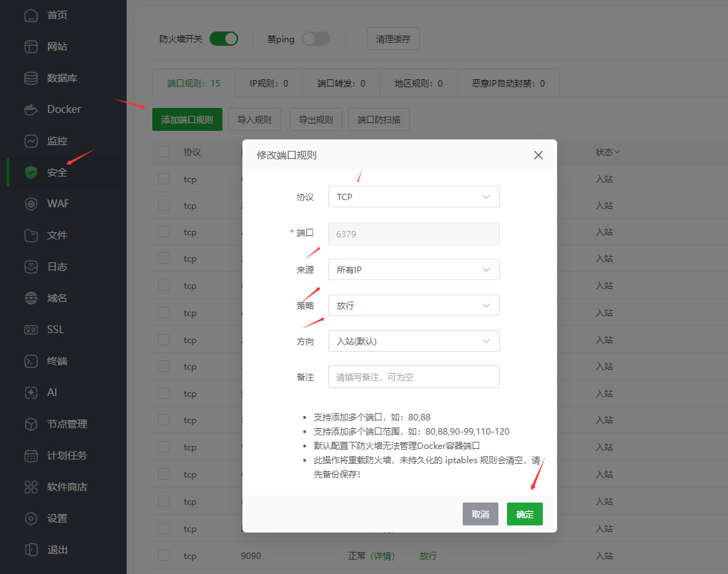Click the Docker whale icon in sidebar

31,109
